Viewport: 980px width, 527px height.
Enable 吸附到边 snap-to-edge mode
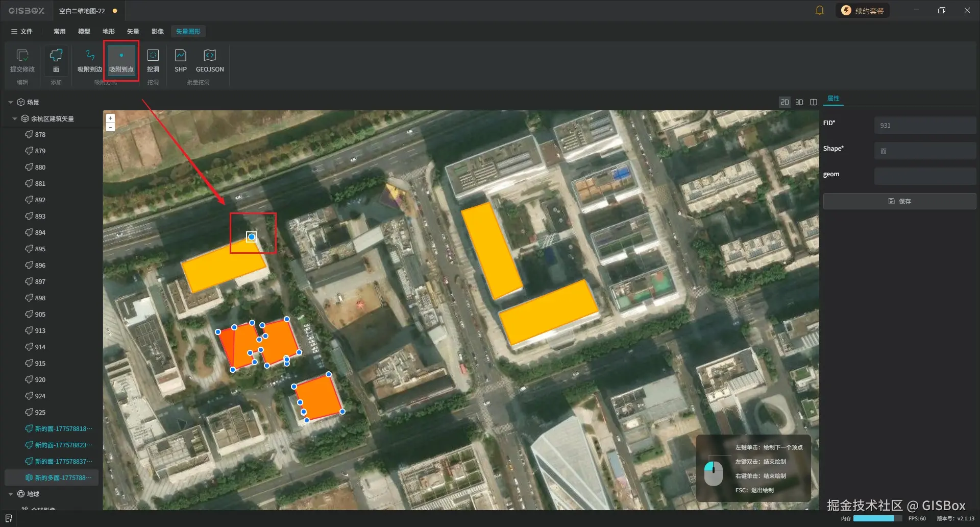90,61
